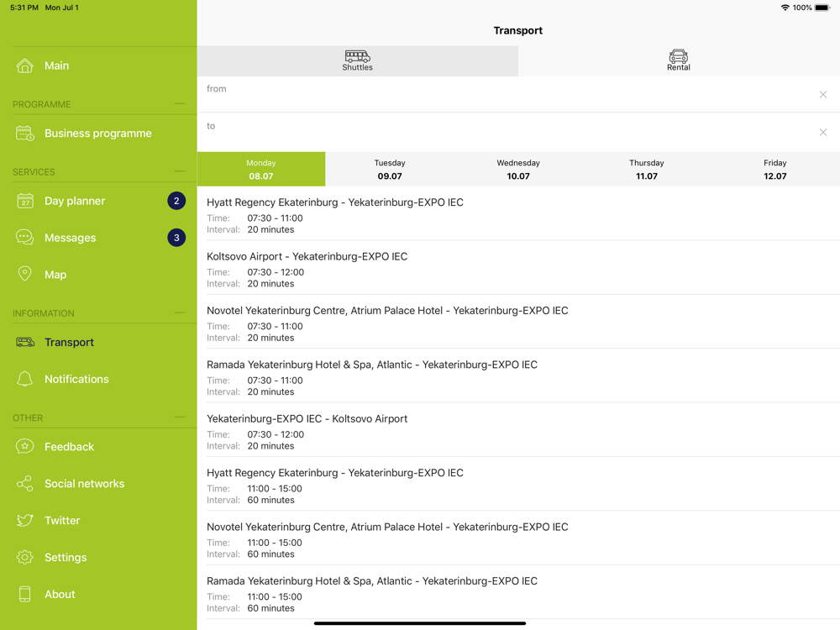Open Notifications bell icon

24,379
